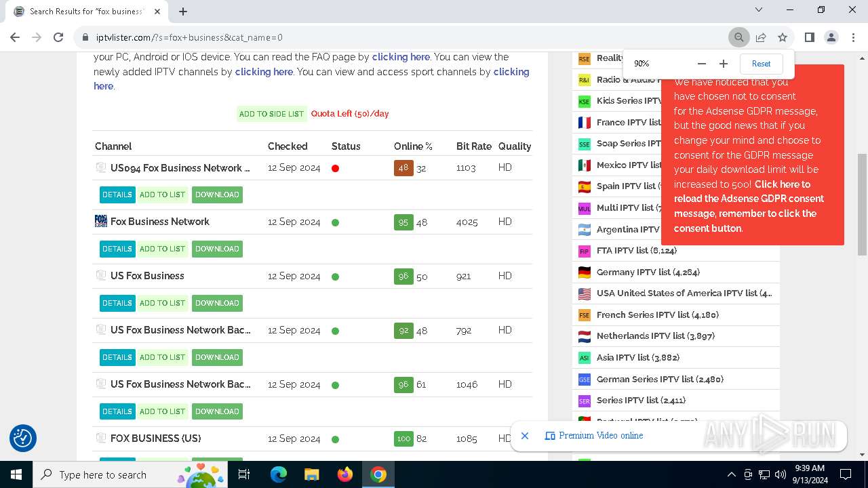This screenshot has height=488, width=868.
Task: Open the notification center icon
Action: (846, 474)
